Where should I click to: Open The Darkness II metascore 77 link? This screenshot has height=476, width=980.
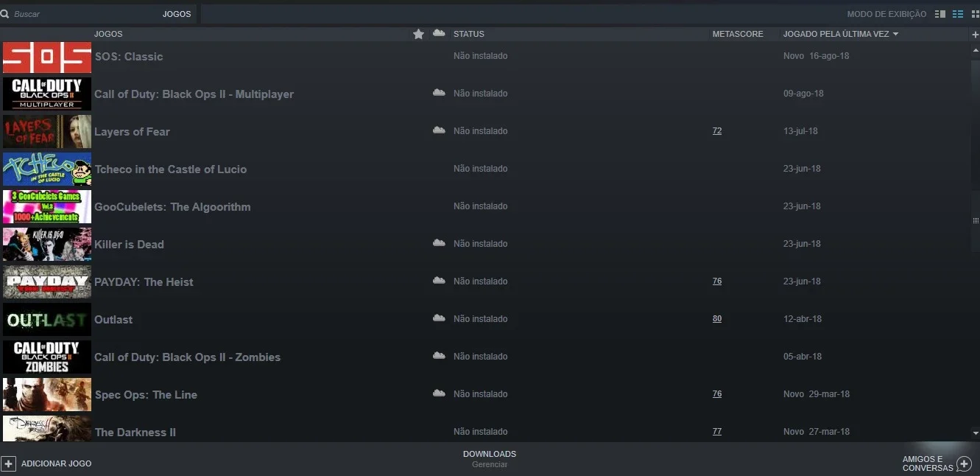click(x=717, y=432)
